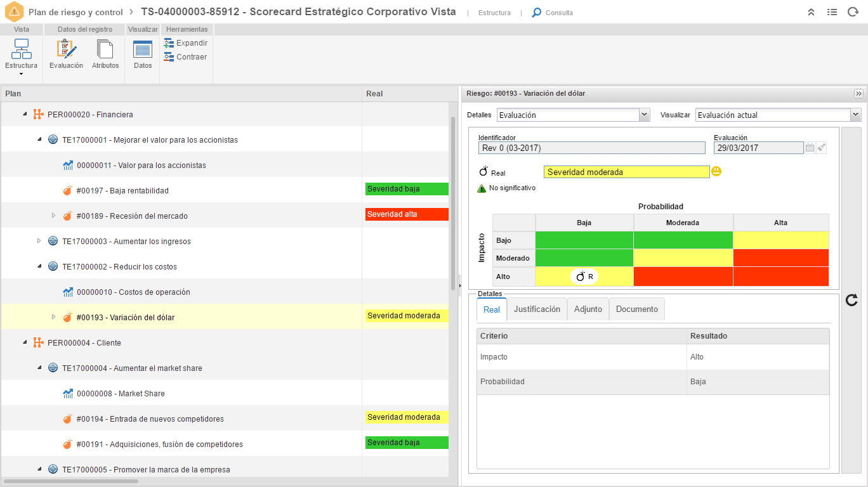Image resolution: width=868 pixels, height=487 pixels.
Task: Open the Detalles dropdown showing Evaluación
Action: tap(574, 115)
